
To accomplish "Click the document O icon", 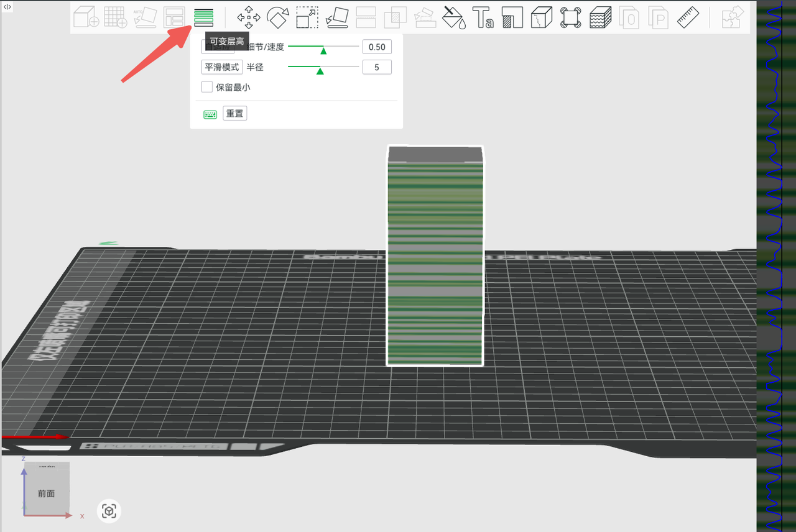I will pyautogui.click(x=629, y=17).
